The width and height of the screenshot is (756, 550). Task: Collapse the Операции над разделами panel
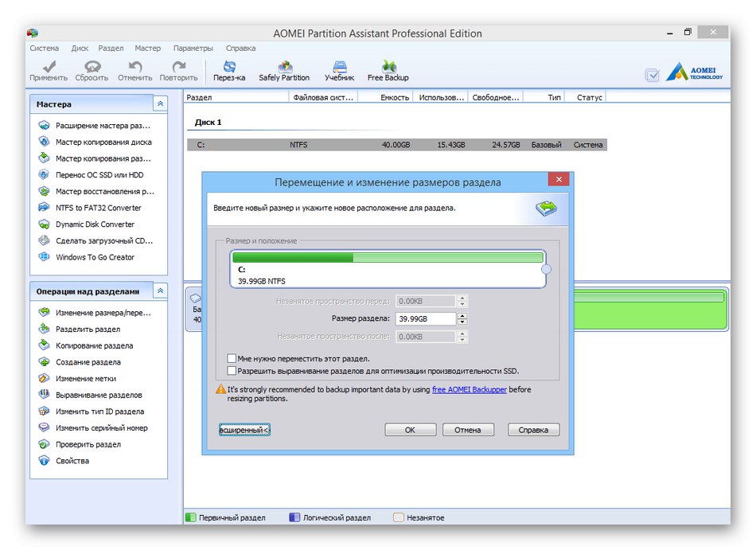pos(160,291)
